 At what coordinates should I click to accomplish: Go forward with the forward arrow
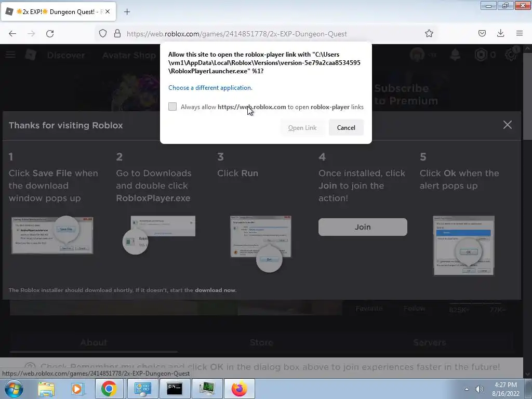31,34
